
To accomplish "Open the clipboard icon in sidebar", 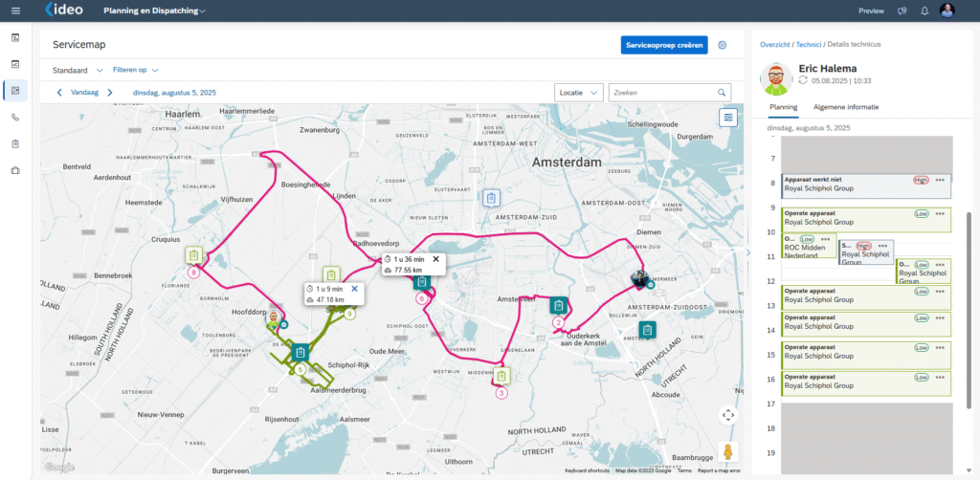I will point(15,143).
